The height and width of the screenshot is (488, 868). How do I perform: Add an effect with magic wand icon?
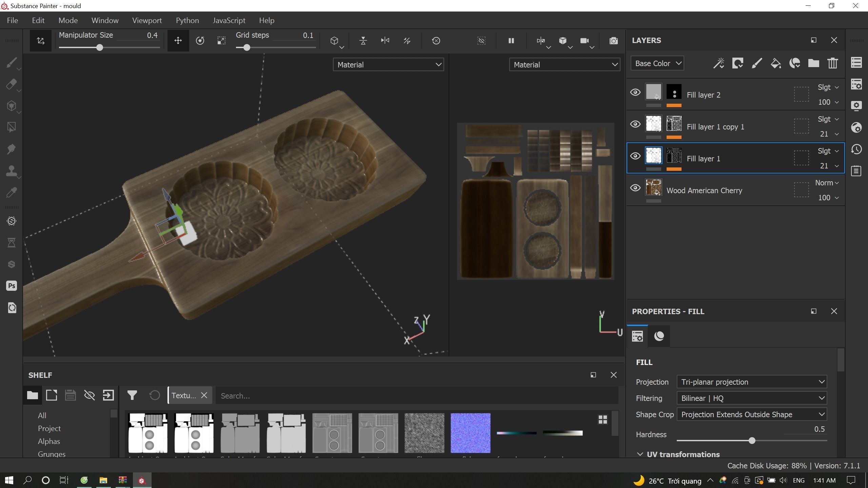[719, 63]
